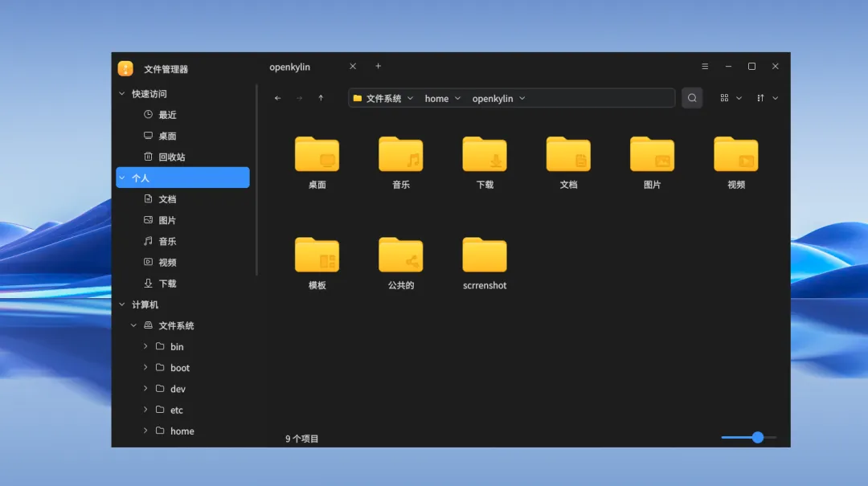Click the empty area of the address bar

click(600, 98)
